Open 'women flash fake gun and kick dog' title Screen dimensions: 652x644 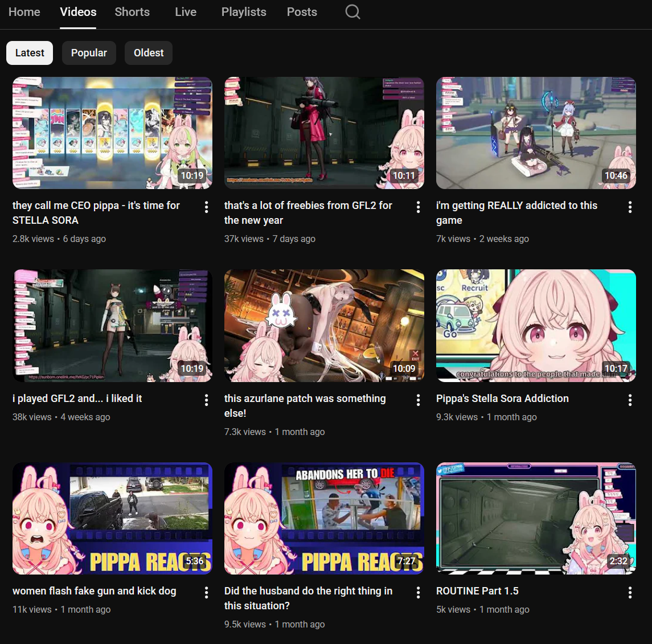point(95,591)
